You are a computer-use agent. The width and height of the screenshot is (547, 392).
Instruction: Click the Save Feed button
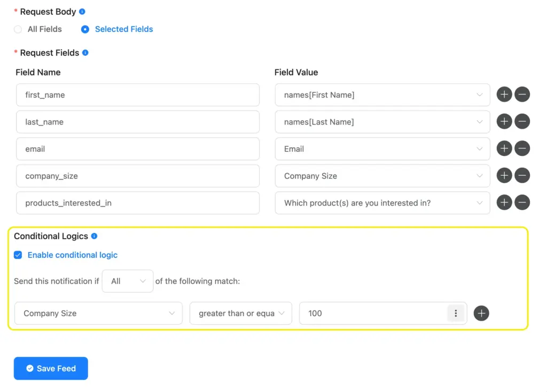tap(51, 369)
